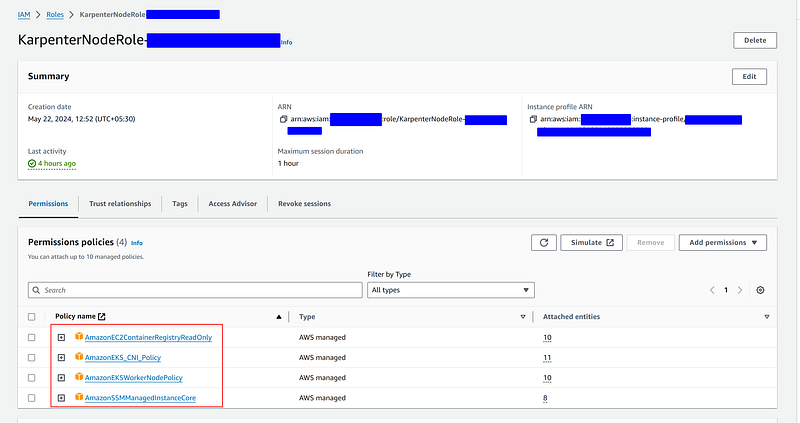Open the Revoke sessions tab

point(304,204)
